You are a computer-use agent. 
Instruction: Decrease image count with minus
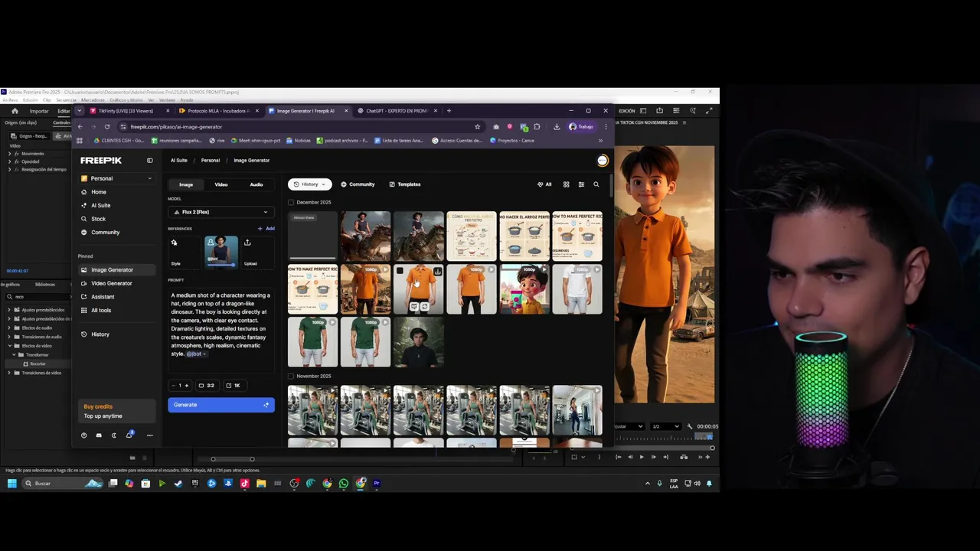[173, 386]
